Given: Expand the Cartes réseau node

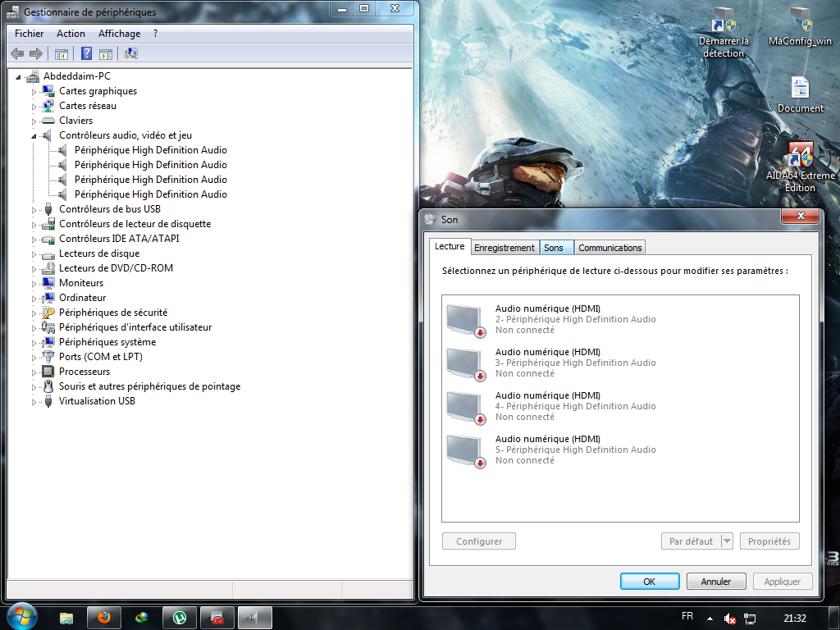Looking at the screenshot, I should point(34,107).
